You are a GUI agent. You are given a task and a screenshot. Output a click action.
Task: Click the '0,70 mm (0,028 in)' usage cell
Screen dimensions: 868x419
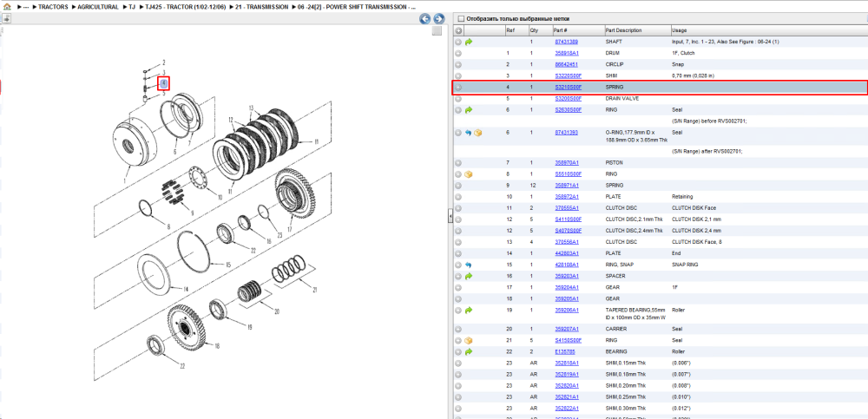coord(692,75)
